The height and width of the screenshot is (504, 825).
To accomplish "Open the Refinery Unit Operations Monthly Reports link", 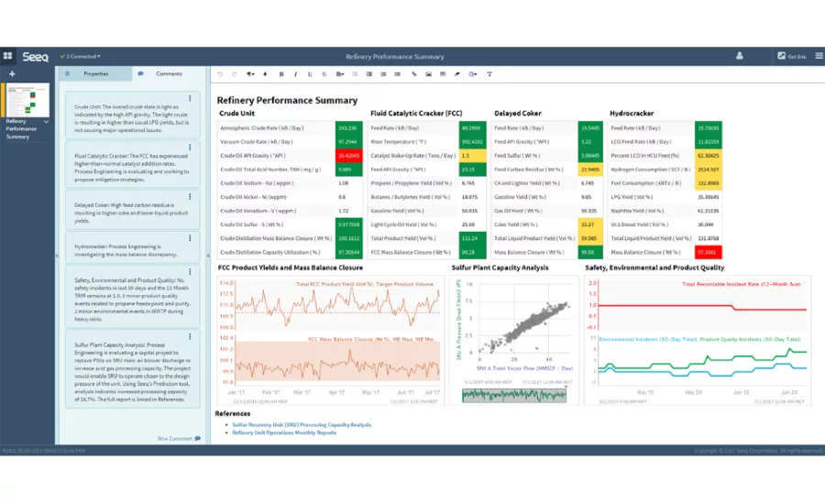I will pos(284,433).
